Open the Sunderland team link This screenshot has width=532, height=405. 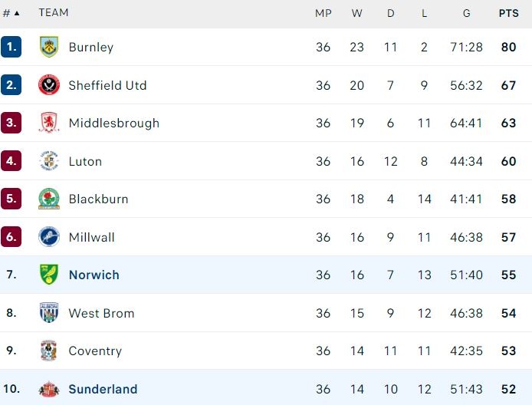(x=103, y=389)
